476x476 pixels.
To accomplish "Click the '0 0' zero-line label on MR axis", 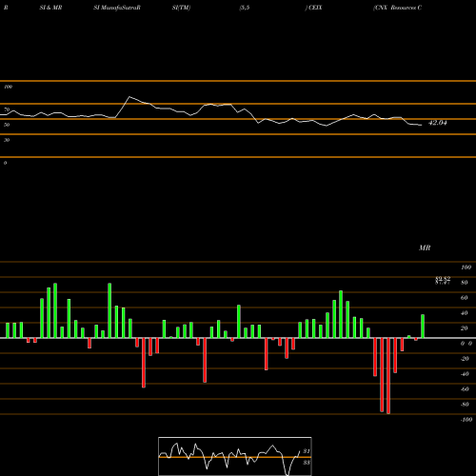I will pyautogui.click(x=466, y=344).
